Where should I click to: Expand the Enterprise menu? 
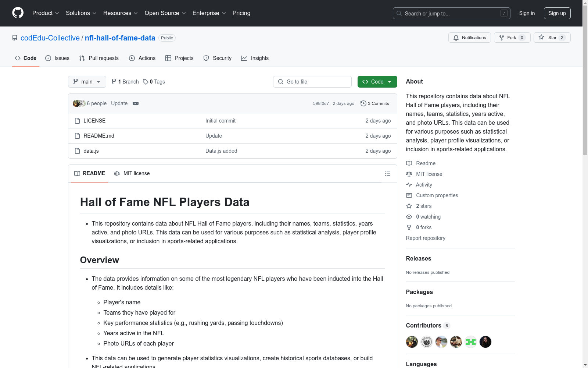pos(209,13)
